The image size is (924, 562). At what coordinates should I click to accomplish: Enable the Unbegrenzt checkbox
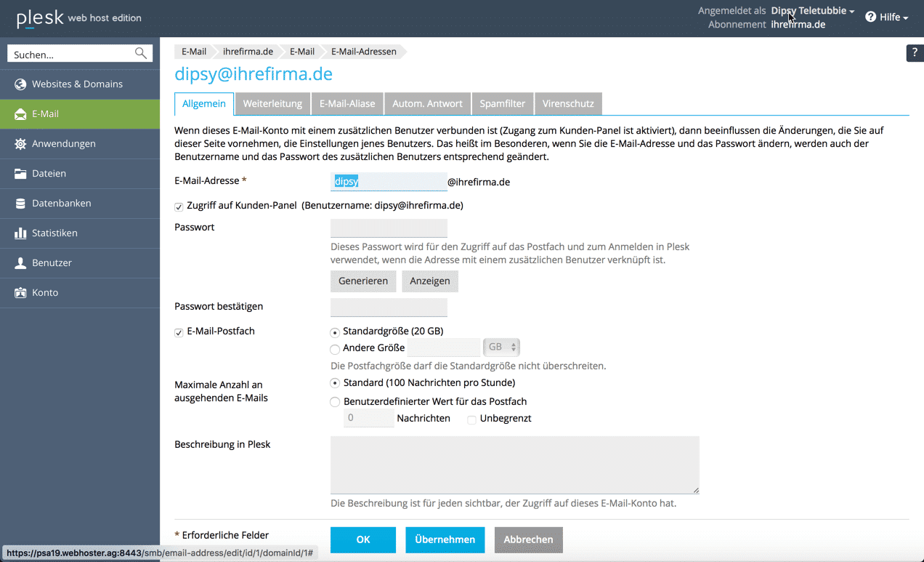pos(471,420)
